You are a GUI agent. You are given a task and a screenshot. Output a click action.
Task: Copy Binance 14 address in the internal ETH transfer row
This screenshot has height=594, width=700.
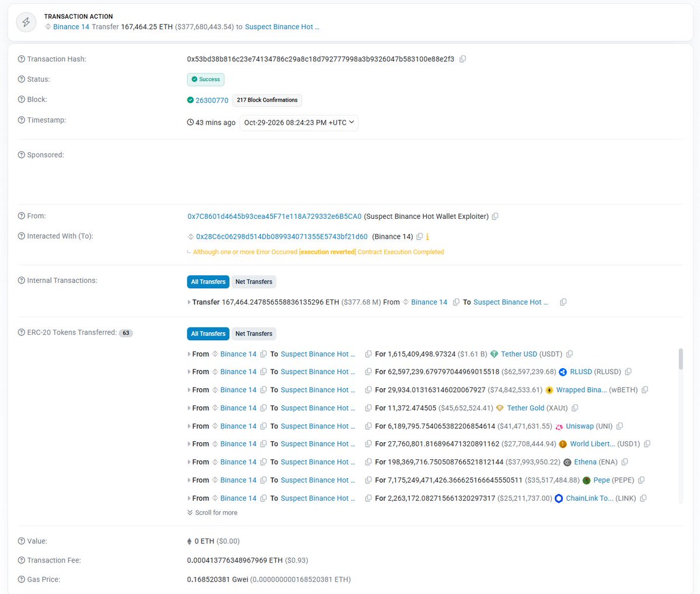(456, 302)
